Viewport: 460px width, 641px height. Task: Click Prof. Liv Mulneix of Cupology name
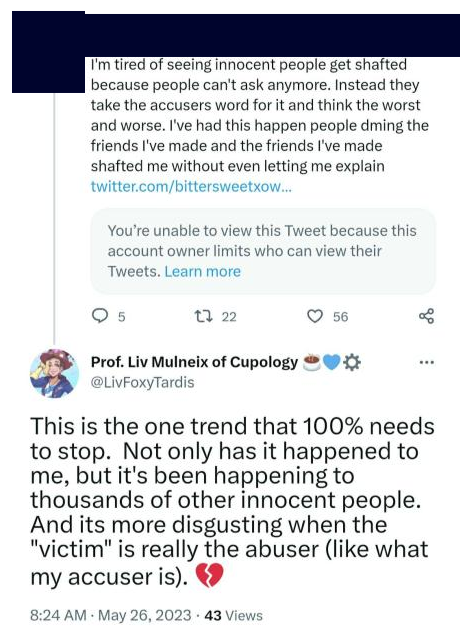click(194, 362)
